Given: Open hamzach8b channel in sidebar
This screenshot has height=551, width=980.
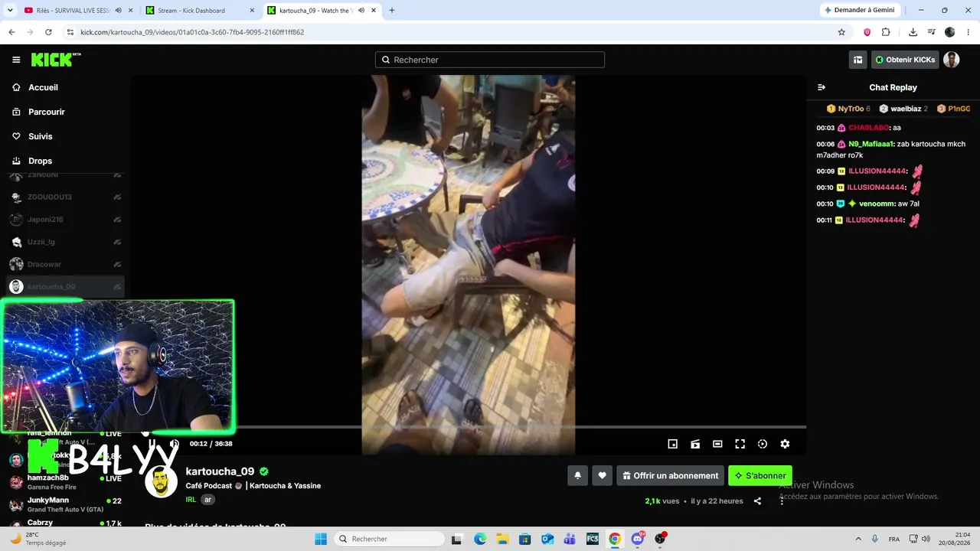Looking at the screenshot, I should coord(65,482).
